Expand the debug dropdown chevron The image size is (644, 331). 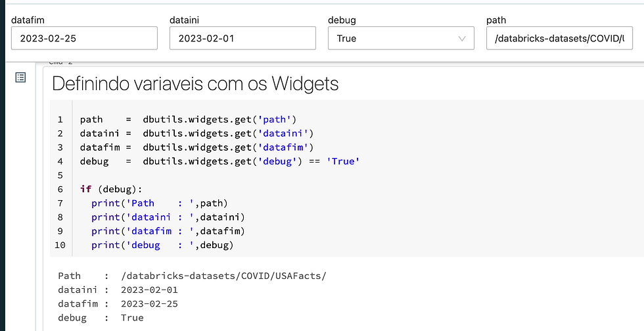[x=461, y=39]
